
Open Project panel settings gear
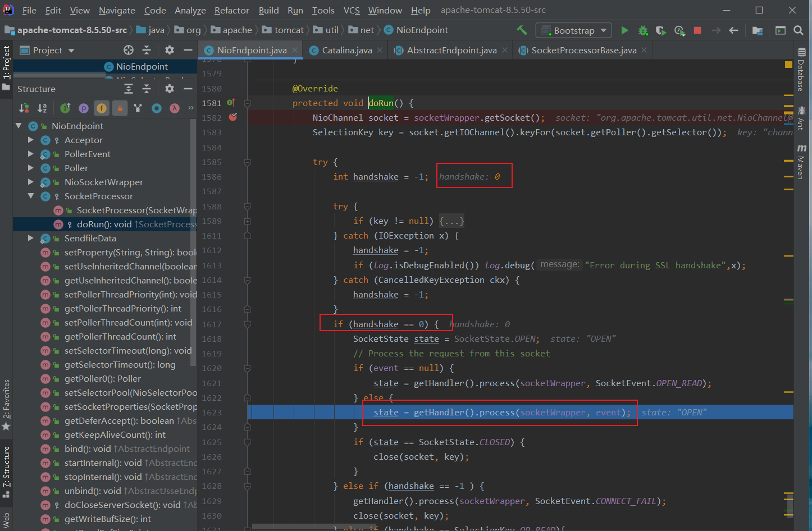pyautogui.click(x=170, y=50)
